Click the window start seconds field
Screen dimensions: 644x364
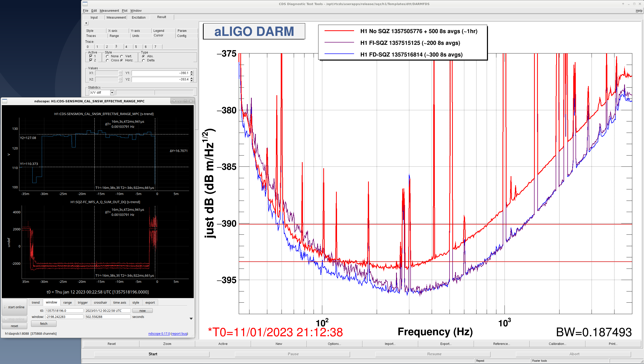click(64, 317)
